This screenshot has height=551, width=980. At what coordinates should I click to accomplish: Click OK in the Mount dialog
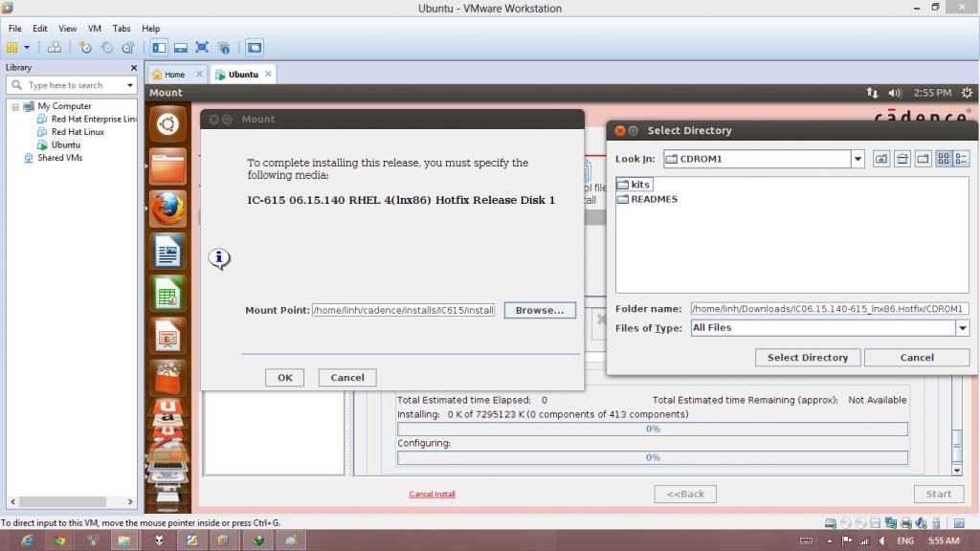coord(285,377)
